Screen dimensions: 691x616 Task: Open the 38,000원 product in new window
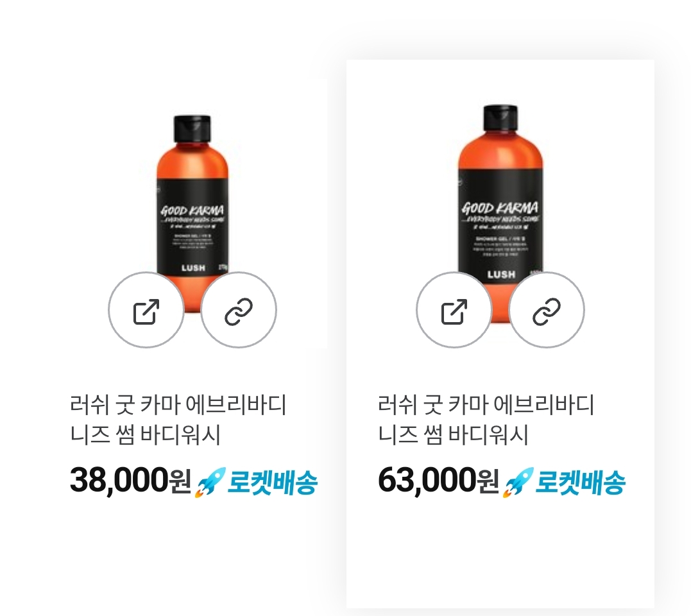(x=146, y=310)
